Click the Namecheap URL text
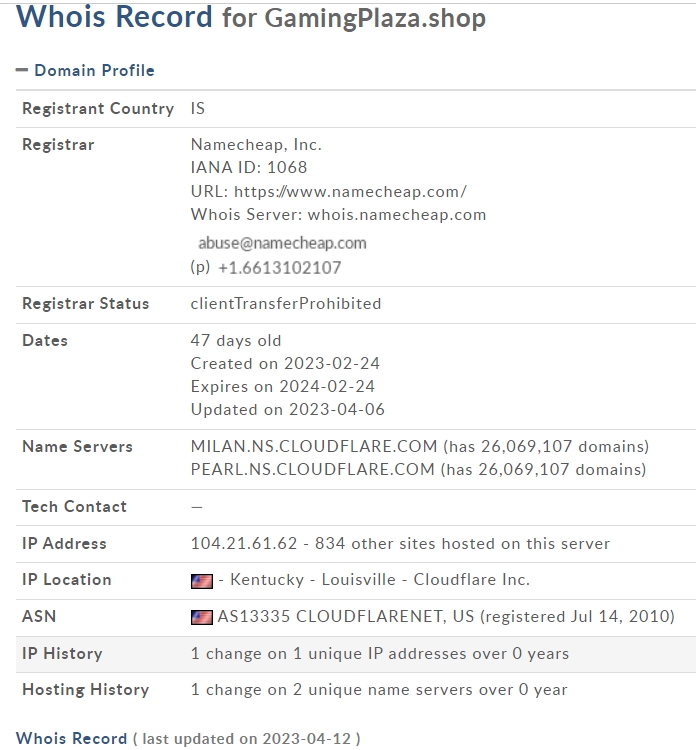Viewport: 696px width, 750px height. pyautogui.click(x=350, y=191)
